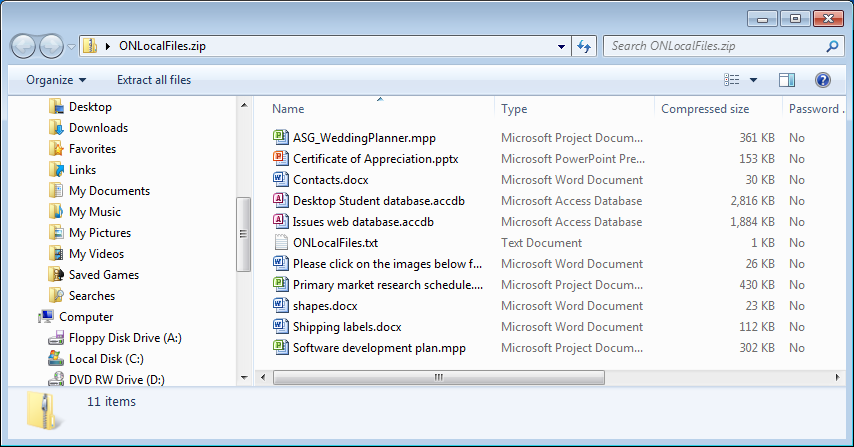Screen dimensions: 854x447
Task: Click horizontal scrollbar left arrow in file list
Action: 263,377
